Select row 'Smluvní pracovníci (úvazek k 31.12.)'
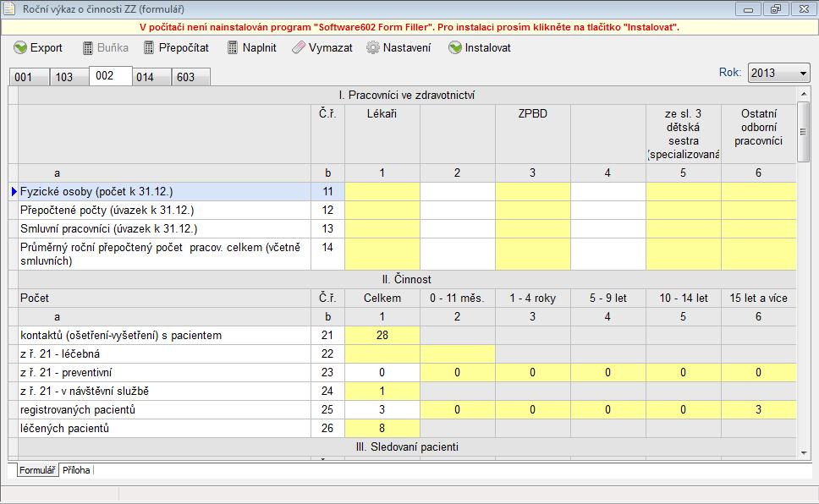This screenshot has height=504, width=819. click(x=164, y=229)
